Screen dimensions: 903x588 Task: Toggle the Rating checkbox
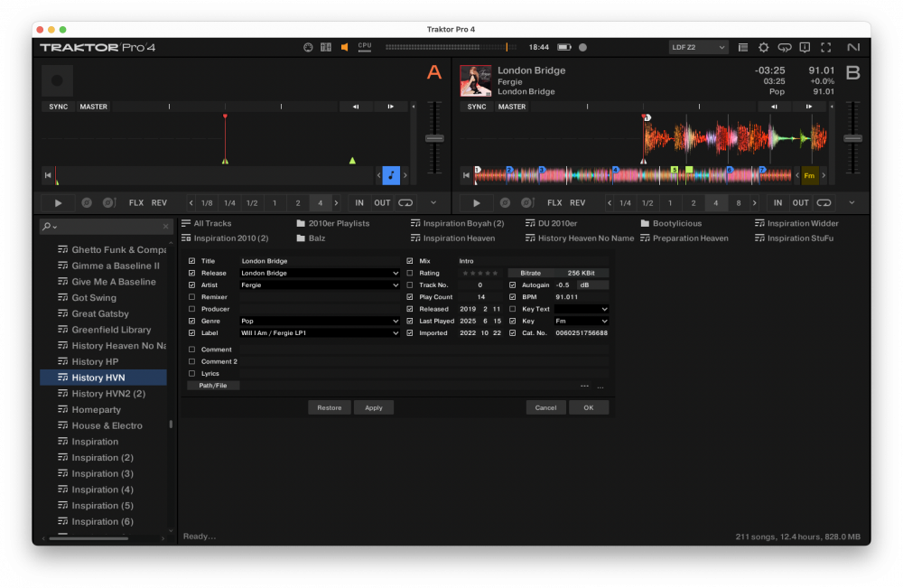(409, 273)
